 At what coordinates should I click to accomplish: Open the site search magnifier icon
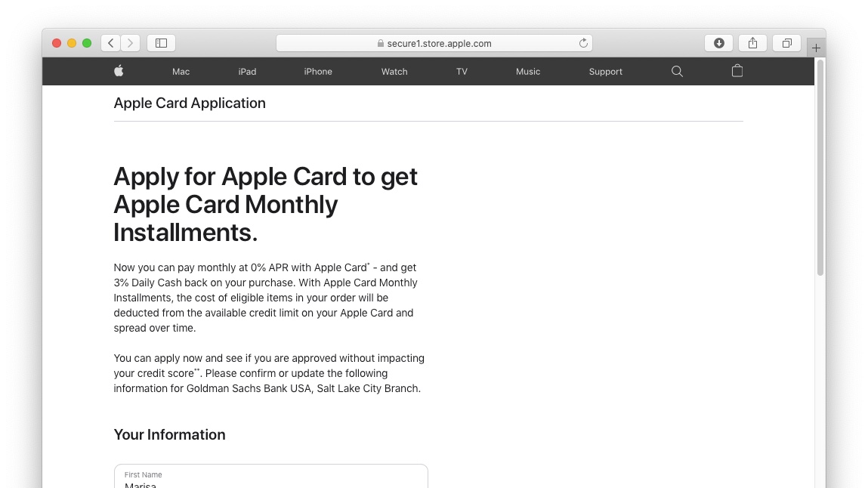677,71
